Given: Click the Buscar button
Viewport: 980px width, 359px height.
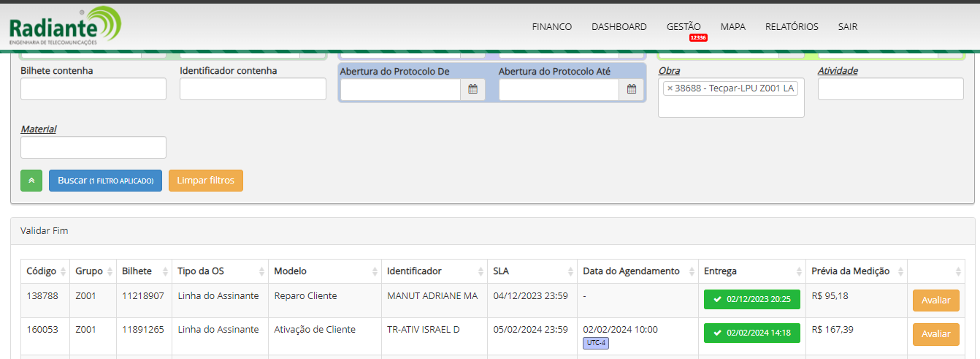Looking at the screenshot, I should point(105,181).
